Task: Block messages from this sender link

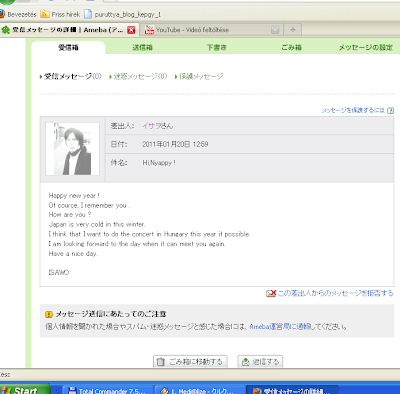Action: pyautogui.click(x=335, y=293)
